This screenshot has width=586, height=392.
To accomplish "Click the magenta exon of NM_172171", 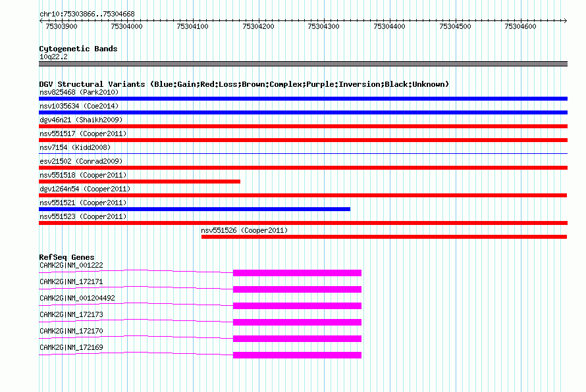I will [x=297, y=289].
